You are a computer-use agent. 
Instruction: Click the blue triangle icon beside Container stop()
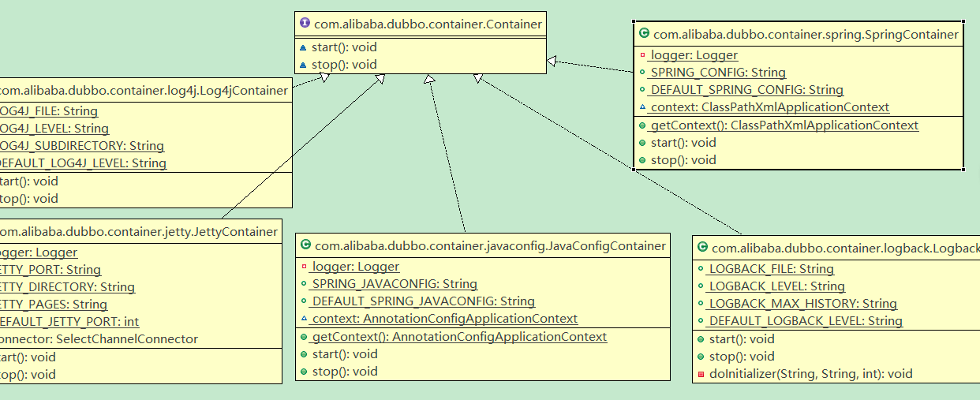tap(304, 65)
